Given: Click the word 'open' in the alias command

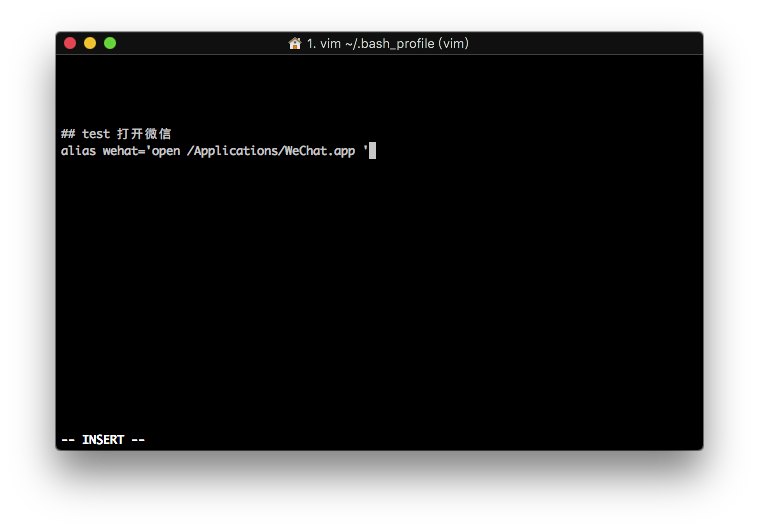Looking at the screenshot, I should [166, 151].
